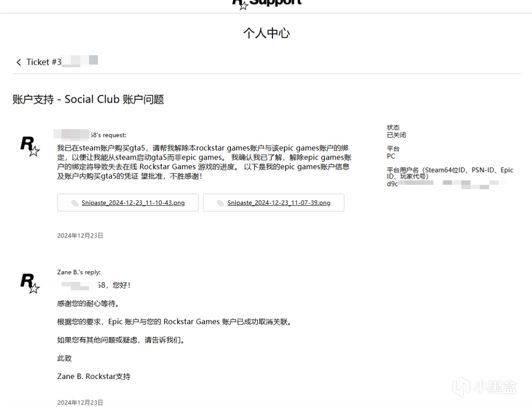Click the "Zane B.'s reply:" label
The image size is (532, 407).
pos(79,273)
